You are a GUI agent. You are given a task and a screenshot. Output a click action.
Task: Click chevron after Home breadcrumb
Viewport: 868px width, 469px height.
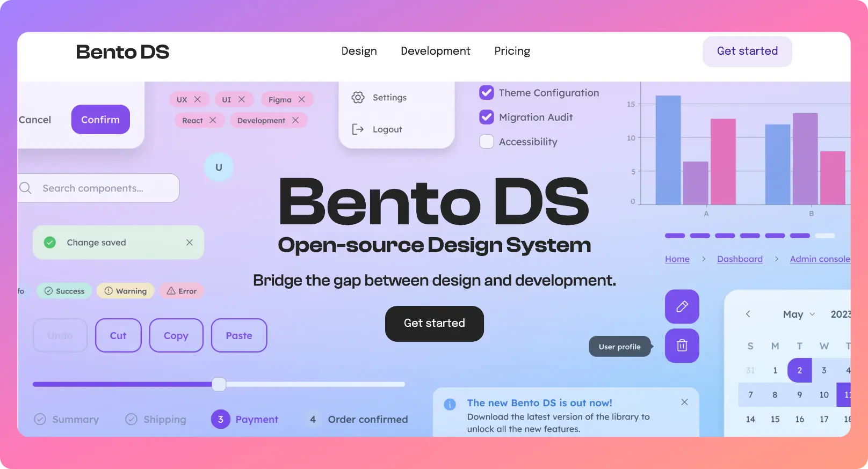click(x=704, y=259)
